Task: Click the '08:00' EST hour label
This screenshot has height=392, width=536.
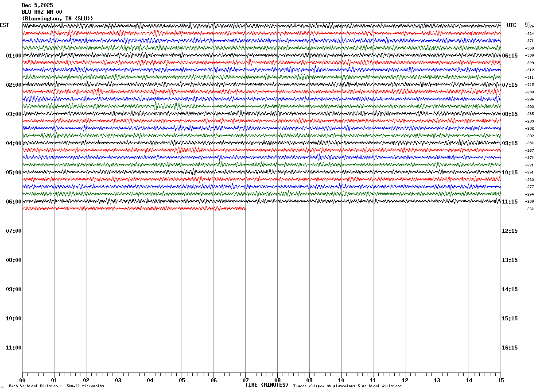Action: pyautogui.click(x=14, y=260)
